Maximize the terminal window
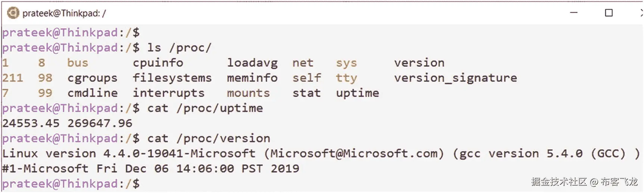644x193 pixels. [x=609, y=13]
